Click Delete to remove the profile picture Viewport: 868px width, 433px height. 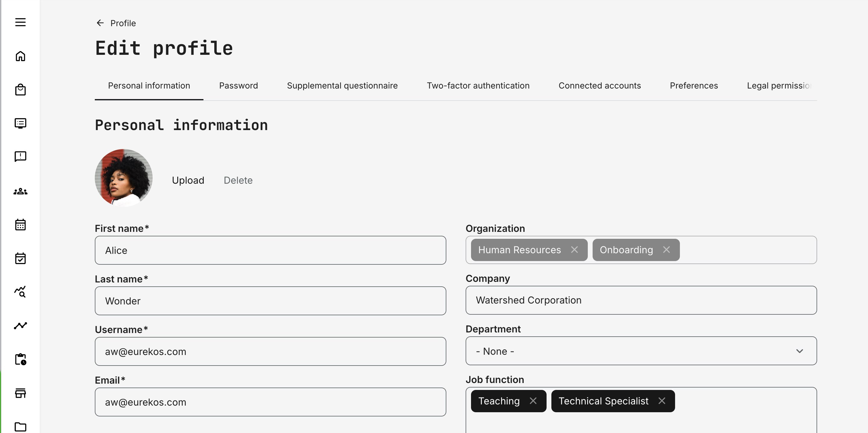click(x=238, y=180)
